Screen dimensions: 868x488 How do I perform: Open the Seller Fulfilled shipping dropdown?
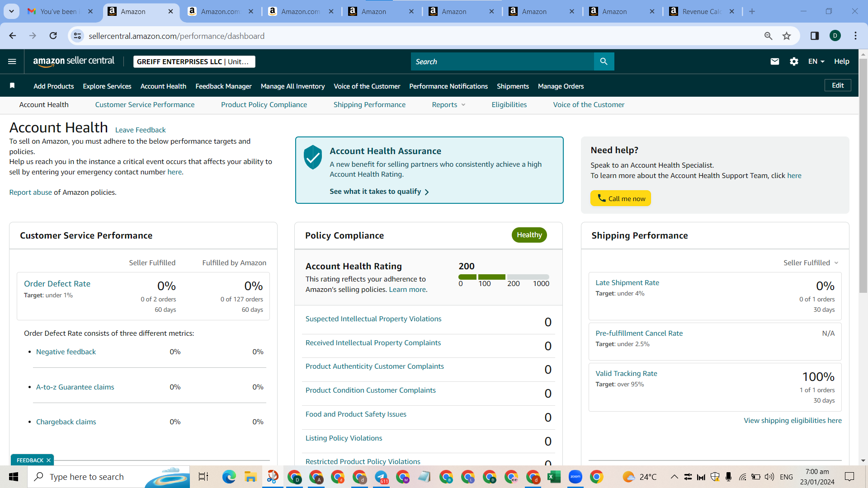(811, 263)
